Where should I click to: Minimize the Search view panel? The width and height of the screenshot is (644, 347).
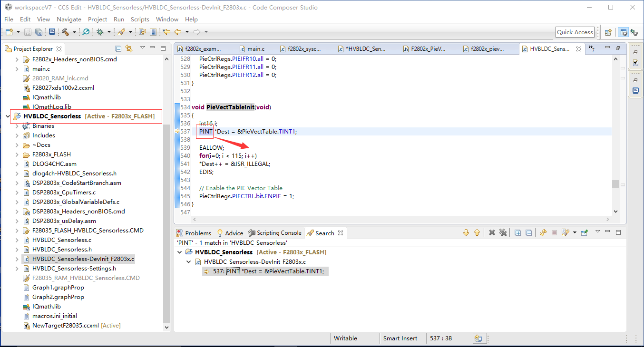[x=608, y=232]
